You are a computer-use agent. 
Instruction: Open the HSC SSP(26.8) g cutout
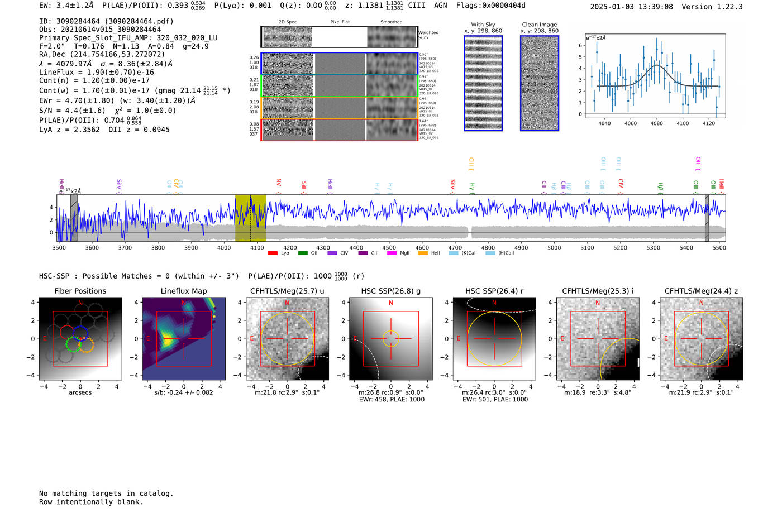pyautogui.click(x=391, y=338)
